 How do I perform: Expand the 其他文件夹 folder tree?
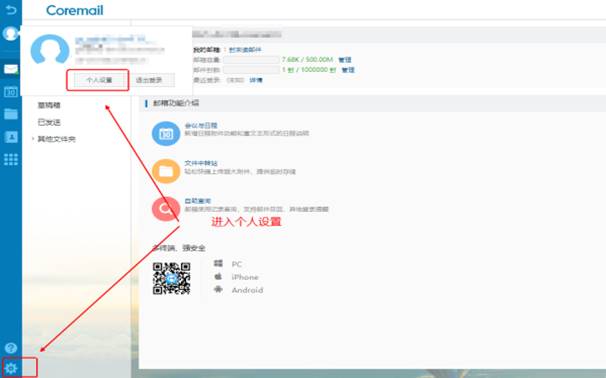[33, 139]
